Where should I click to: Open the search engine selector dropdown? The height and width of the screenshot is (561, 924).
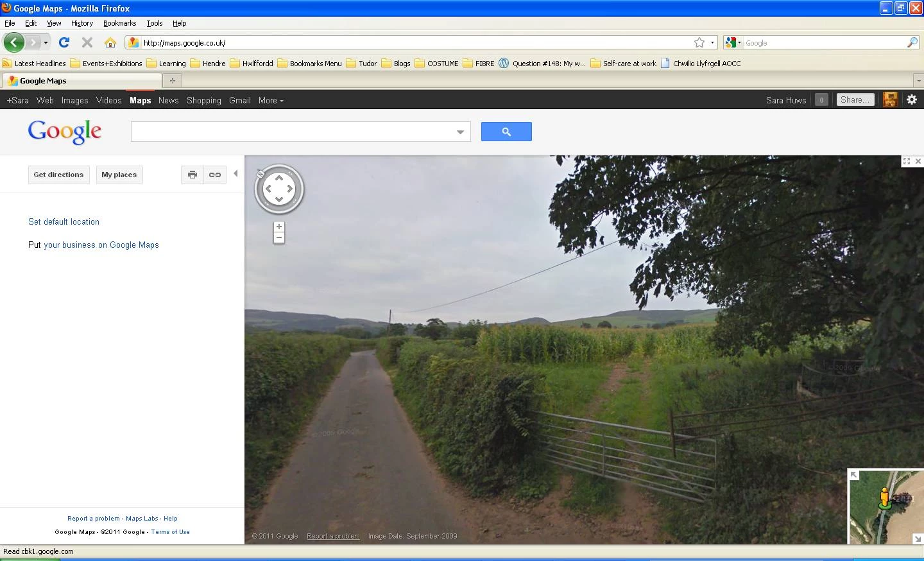pyautogui.click(x=733, y=43)
